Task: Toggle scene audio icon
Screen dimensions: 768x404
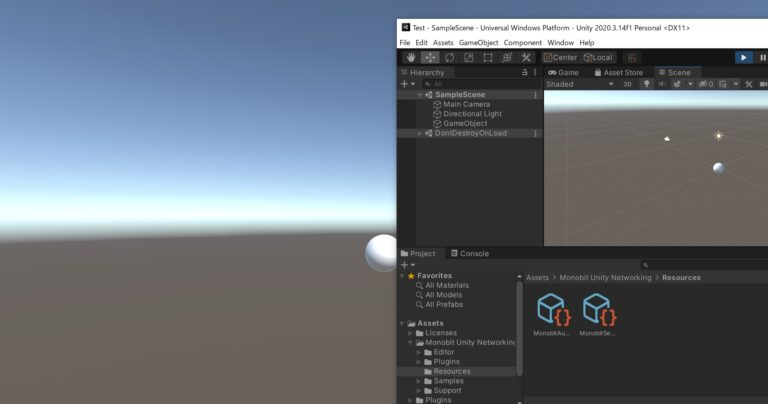Action: click(x=662, y=84)
